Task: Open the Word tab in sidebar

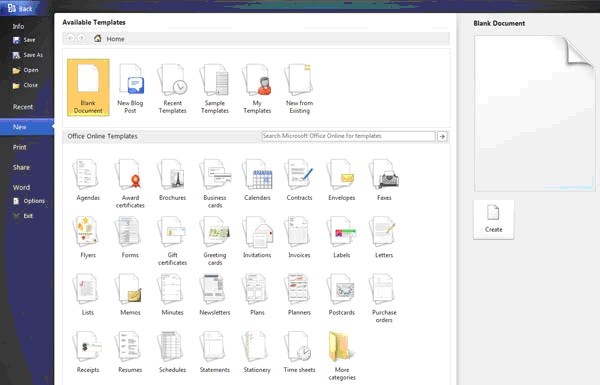Action: click(x=21, y=188)
